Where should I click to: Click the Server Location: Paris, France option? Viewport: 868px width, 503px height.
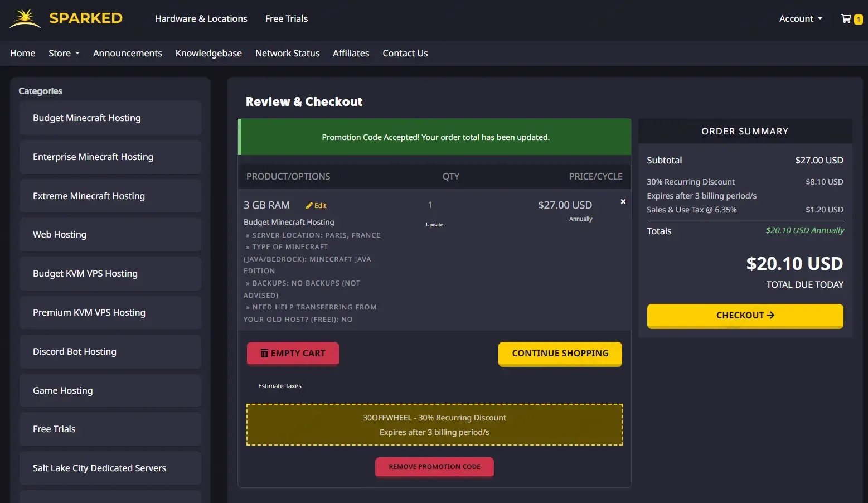coord(313,235)
